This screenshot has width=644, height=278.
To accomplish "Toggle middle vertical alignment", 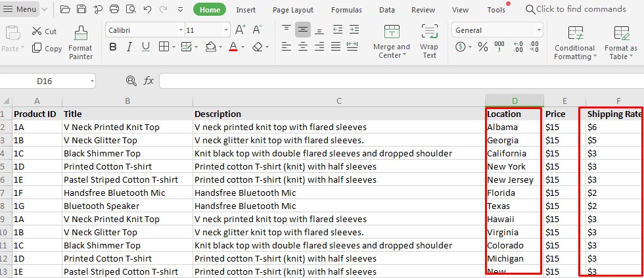I will 303,30.
